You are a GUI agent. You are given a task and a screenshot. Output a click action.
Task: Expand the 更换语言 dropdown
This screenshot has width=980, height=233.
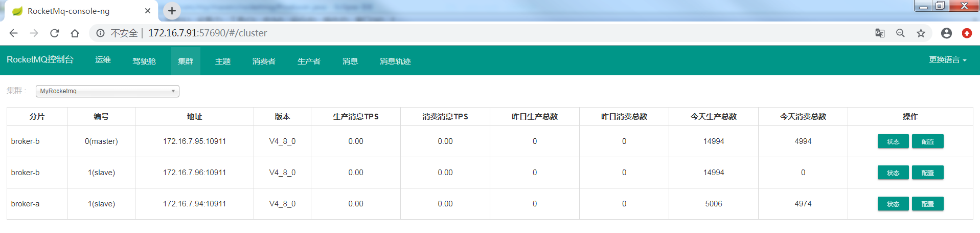coord(947,60)
